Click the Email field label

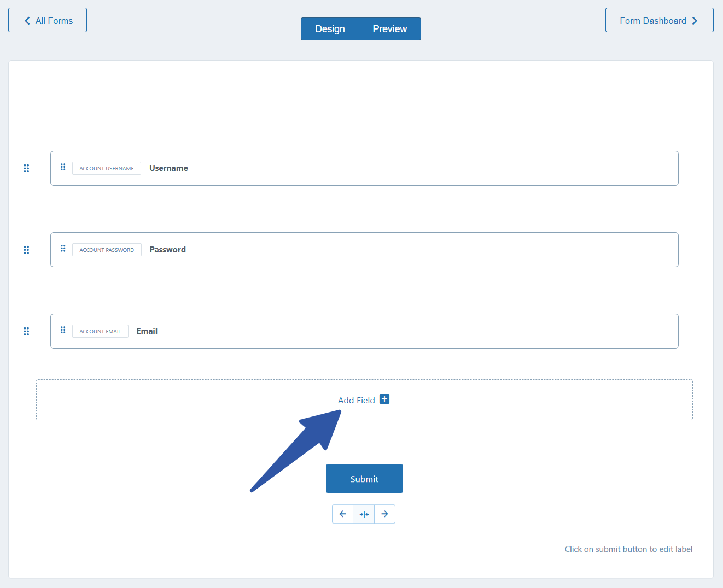point(147,331)
